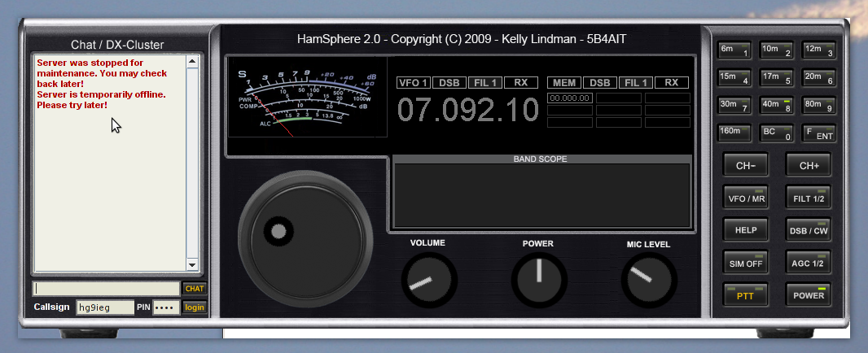The height and width of the screenshot is (353, 868).
Task: Click the MEM indicator label
Action: click(x=564, y=83)
